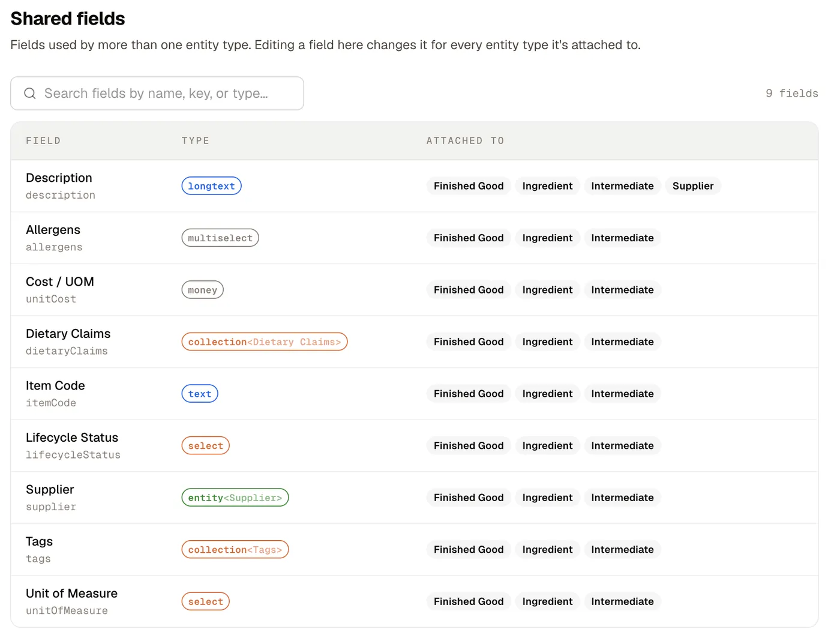
Task: Click the TYPE column header
Action: [196, 140]
